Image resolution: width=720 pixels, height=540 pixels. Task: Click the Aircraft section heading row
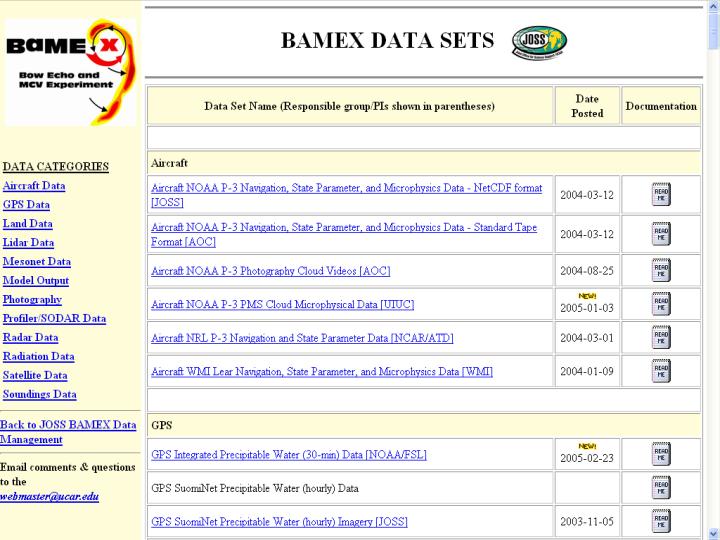(x=424, y=163)
